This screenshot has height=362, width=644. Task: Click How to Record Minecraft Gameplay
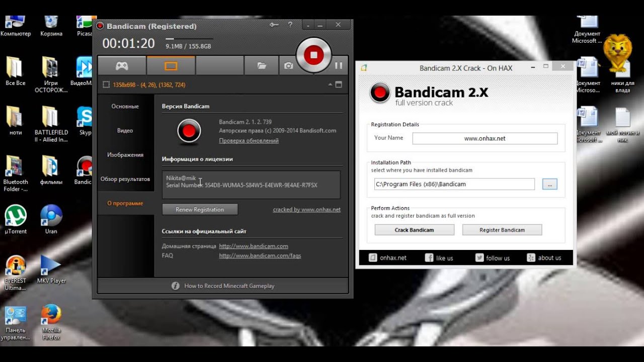coord(229,286)
